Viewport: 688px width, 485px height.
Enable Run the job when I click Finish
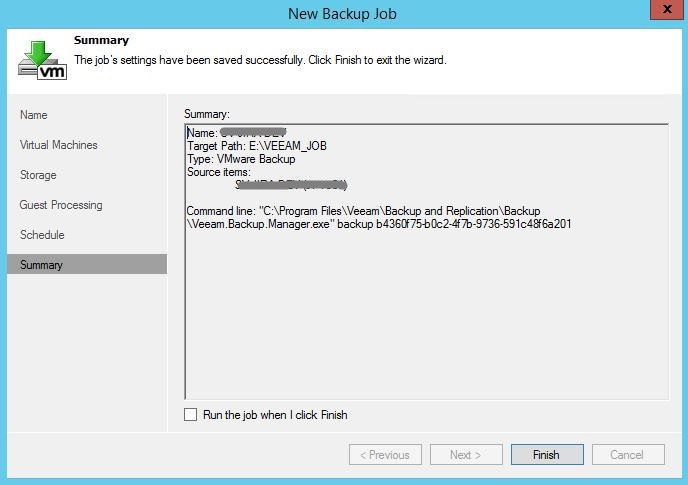tap(190, 415)
